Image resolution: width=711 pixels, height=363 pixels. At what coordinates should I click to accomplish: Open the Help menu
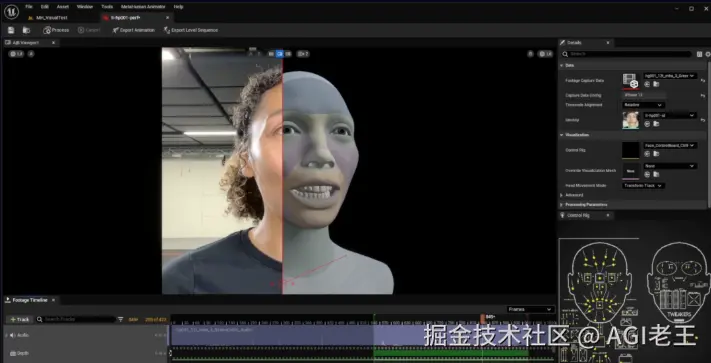pos(179,7)
